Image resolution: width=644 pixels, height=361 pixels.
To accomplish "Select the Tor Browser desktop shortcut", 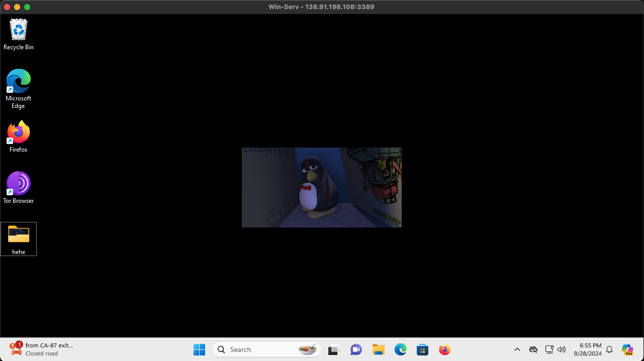I will point(19,187).
